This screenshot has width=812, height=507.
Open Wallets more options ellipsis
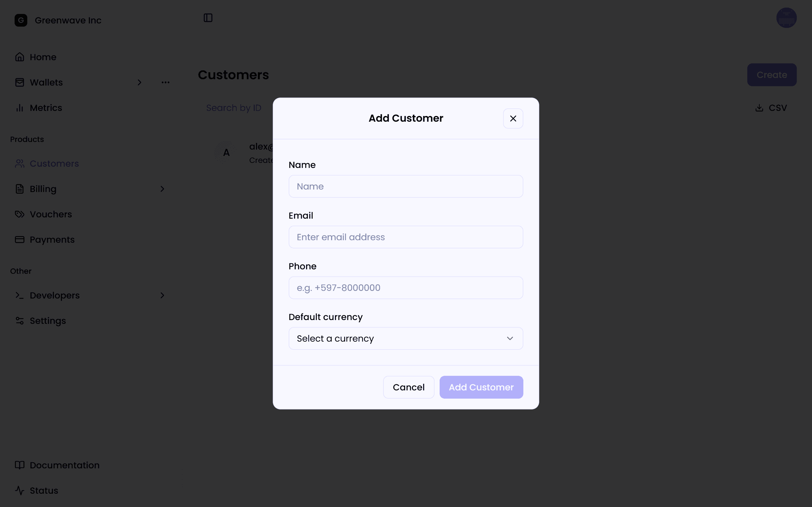click(x=166, y=82)
